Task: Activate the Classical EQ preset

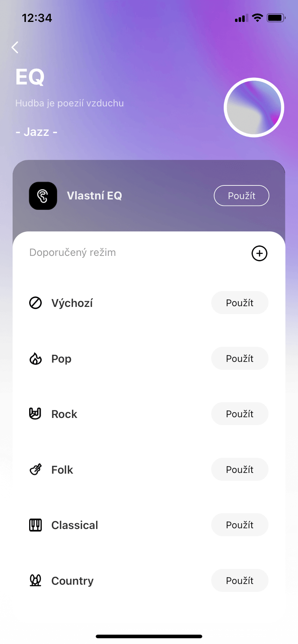Action: point(240,525)
